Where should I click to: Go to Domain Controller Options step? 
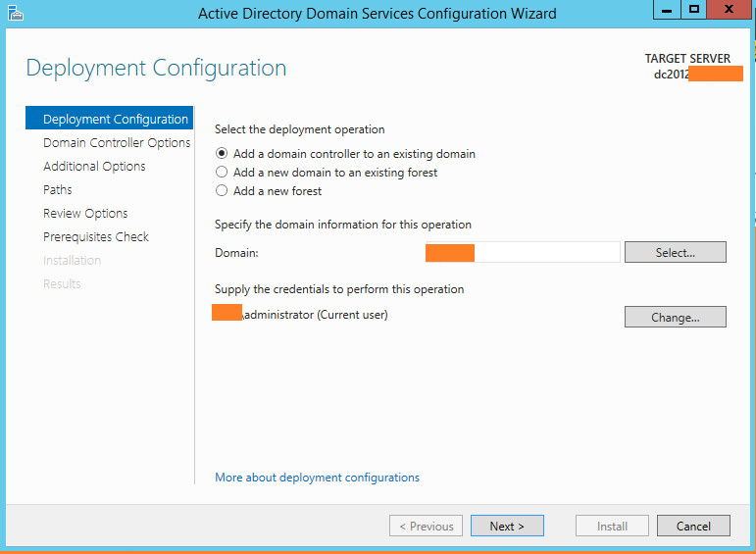pos(116,143)
